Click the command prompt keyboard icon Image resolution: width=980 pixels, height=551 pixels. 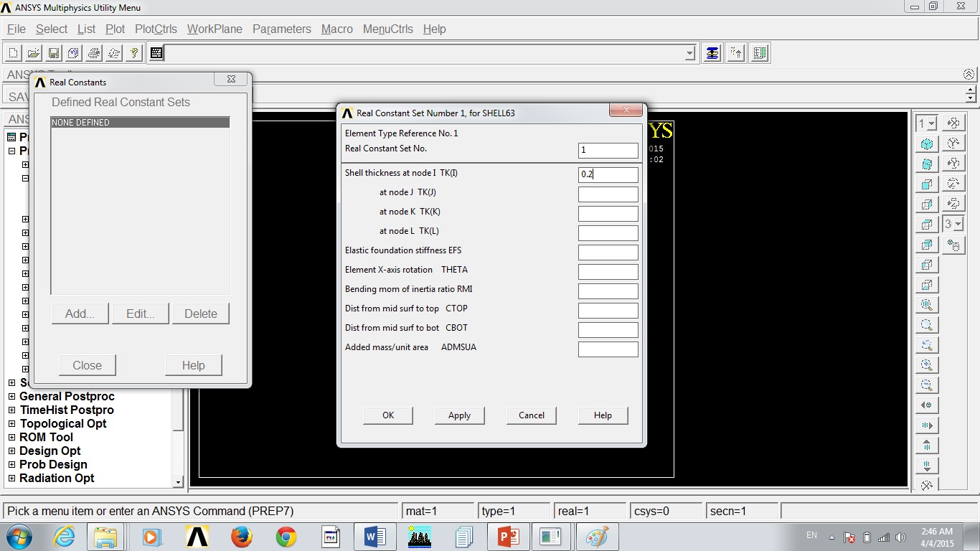coord(156,53)
